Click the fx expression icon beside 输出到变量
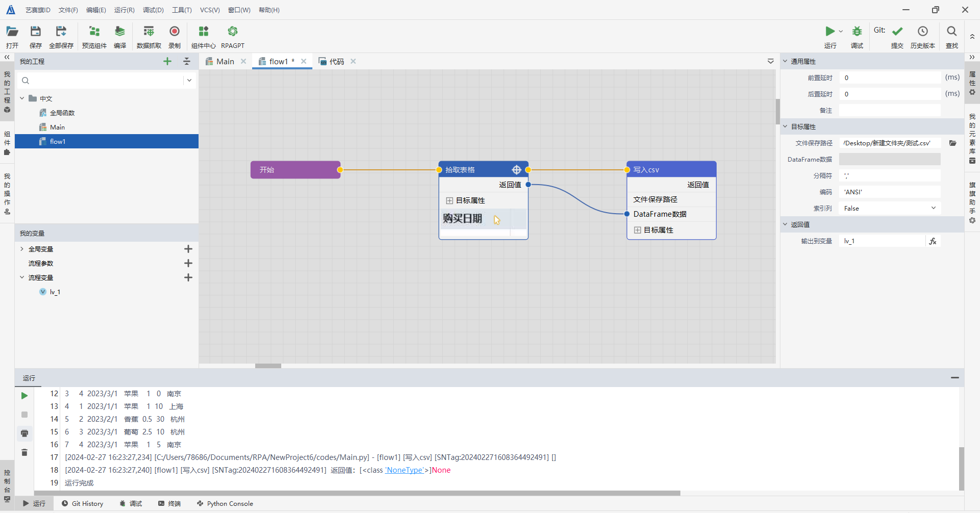This screenshot has width=980, height=513. 933,241
